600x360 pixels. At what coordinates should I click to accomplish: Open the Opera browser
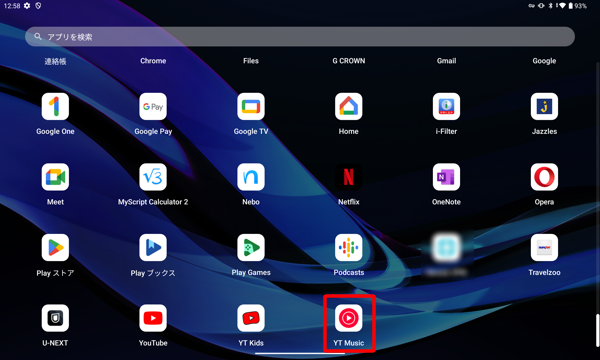click(x=544, y=177)
